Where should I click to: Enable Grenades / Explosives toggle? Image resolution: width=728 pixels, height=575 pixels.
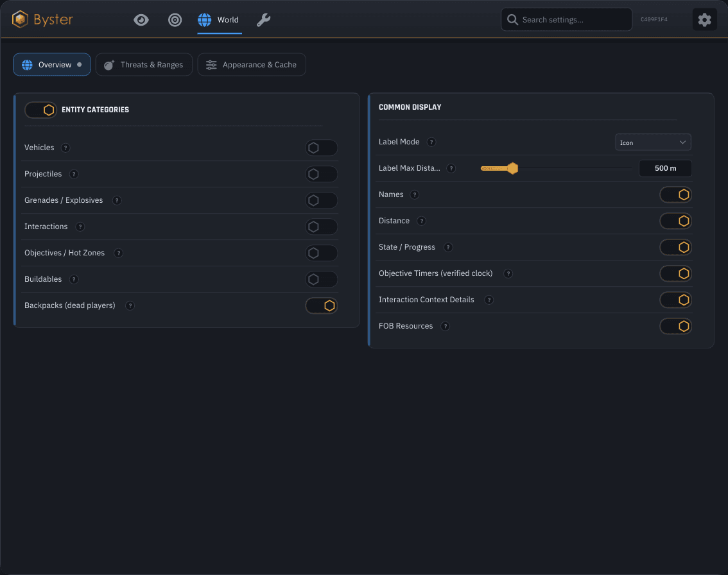(x=321, y=200)
